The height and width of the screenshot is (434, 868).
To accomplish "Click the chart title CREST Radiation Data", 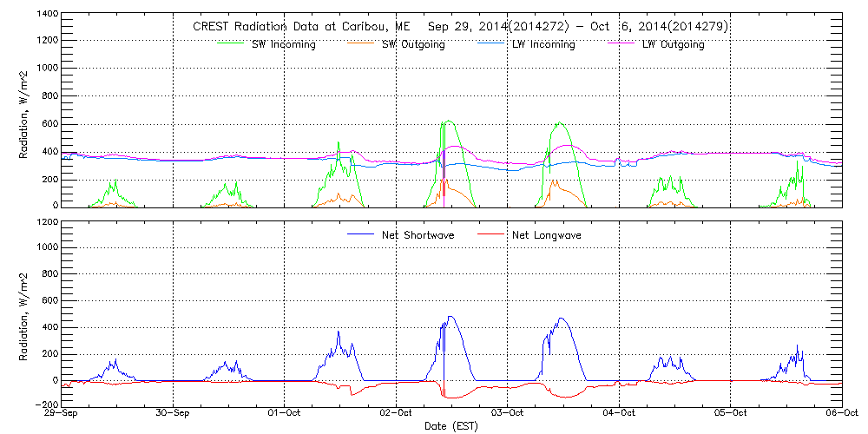I will pos(460,26).
